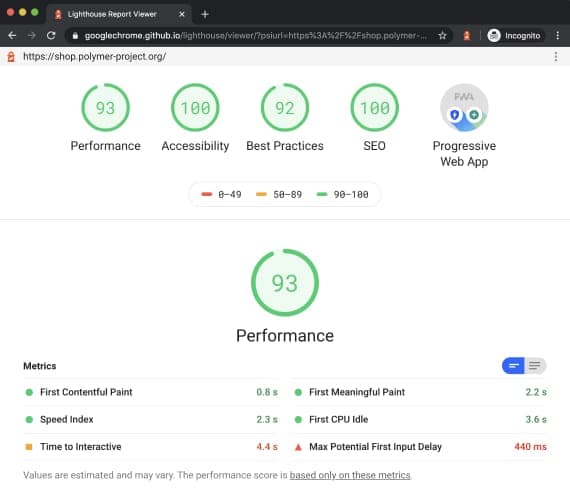Screen dimensions: 570x496
Task: Bookmark this page with the star icon
Action: coord(442,35)
